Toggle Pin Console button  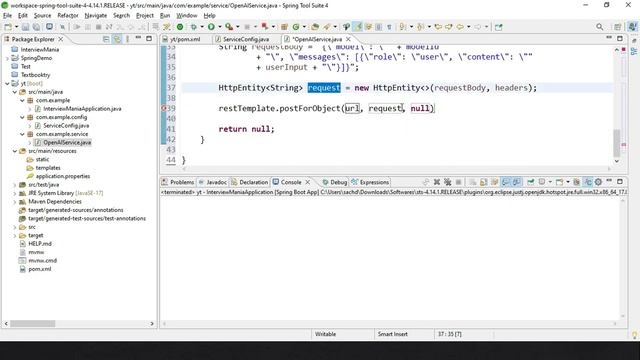pyautogui.click(x=531, y=182)
